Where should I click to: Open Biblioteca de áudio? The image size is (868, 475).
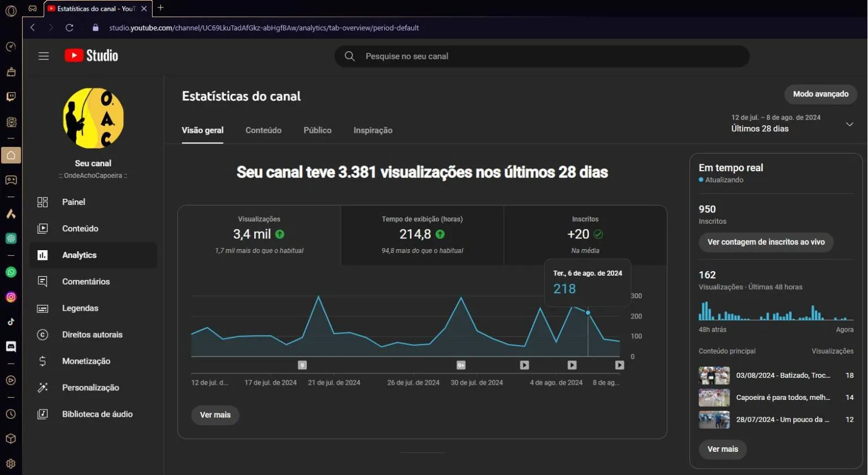click(x=97, y=415)
